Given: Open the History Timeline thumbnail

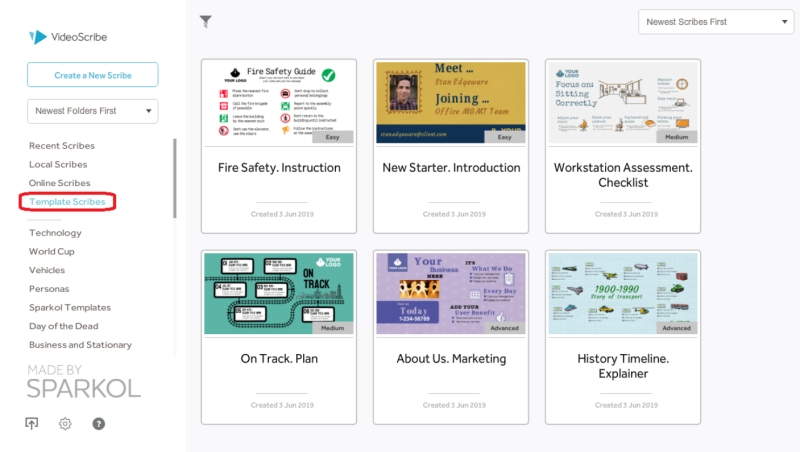Looking at the screenshot, I should pyautogui.click(x=623, y=293).
